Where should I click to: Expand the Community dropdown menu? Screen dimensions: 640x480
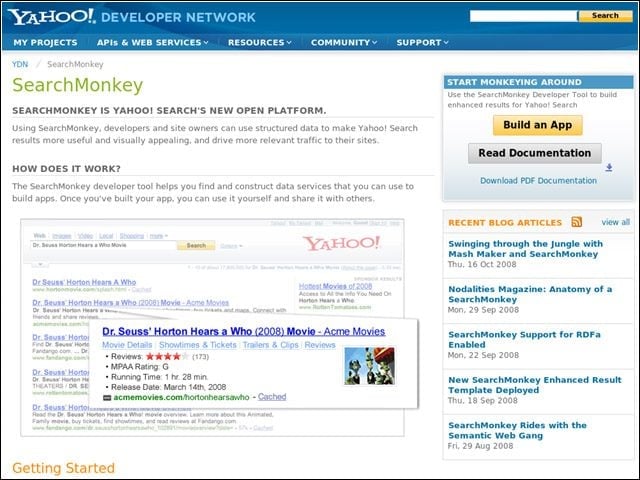[344, 42]
